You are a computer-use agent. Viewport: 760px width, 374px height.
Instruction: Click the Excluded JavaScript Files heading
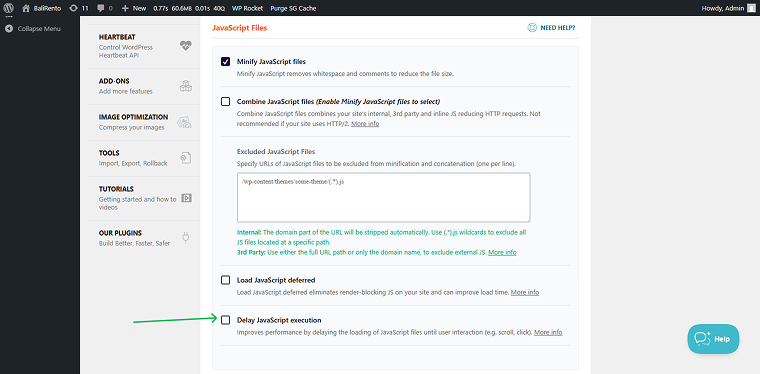[276, 152]
